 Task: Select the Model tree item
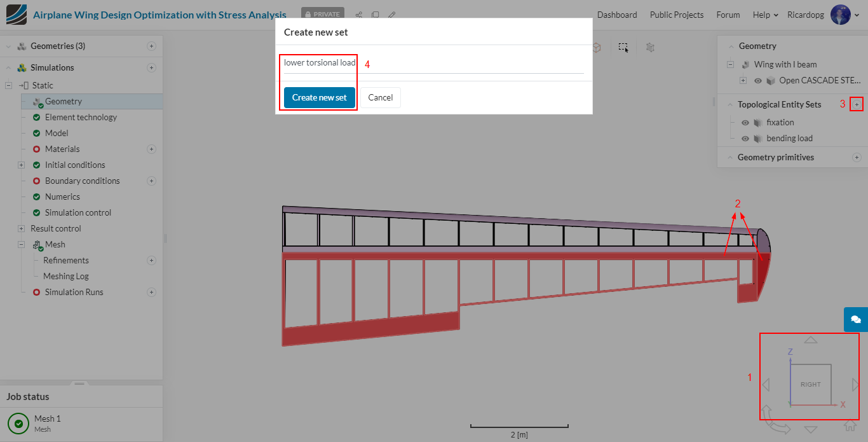point(57,133)
